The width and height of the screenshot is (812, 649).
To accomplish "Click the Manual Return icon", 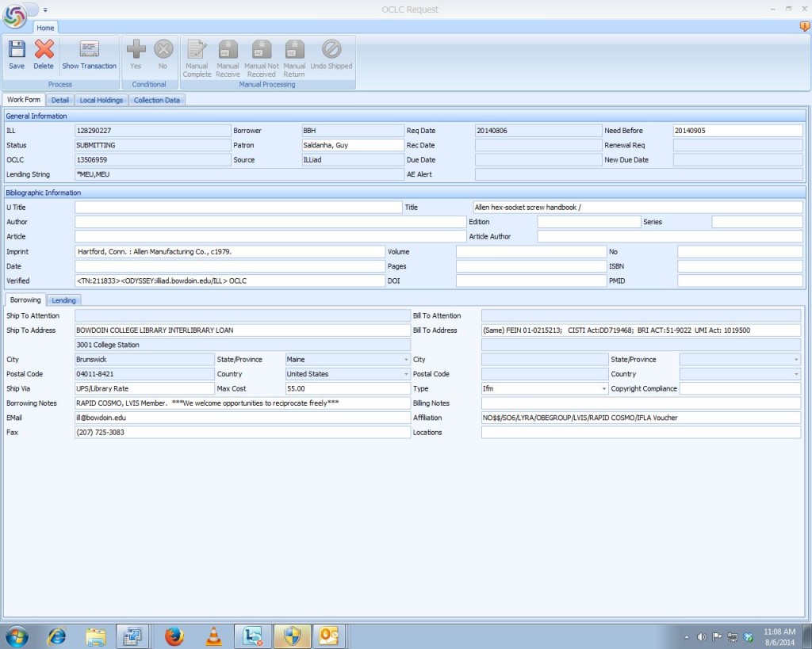I will pyautogui.click(x=294, y=50).
